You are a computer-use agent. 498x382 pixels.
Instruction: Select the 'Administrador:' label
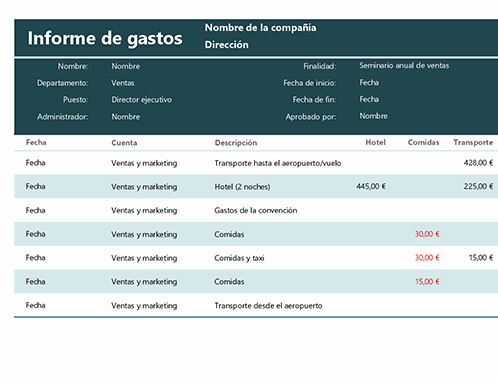click(x=63, y=117)
